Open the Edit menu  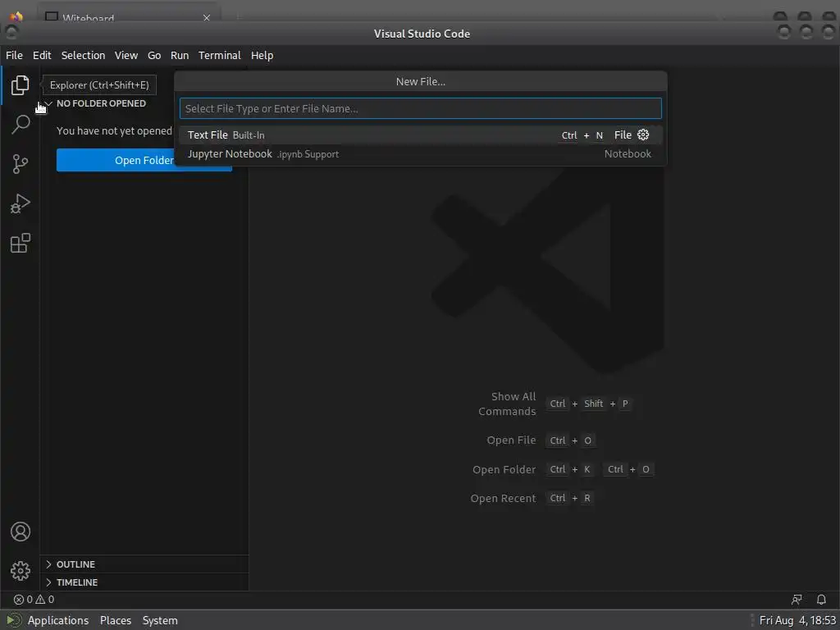pos(42,55)
